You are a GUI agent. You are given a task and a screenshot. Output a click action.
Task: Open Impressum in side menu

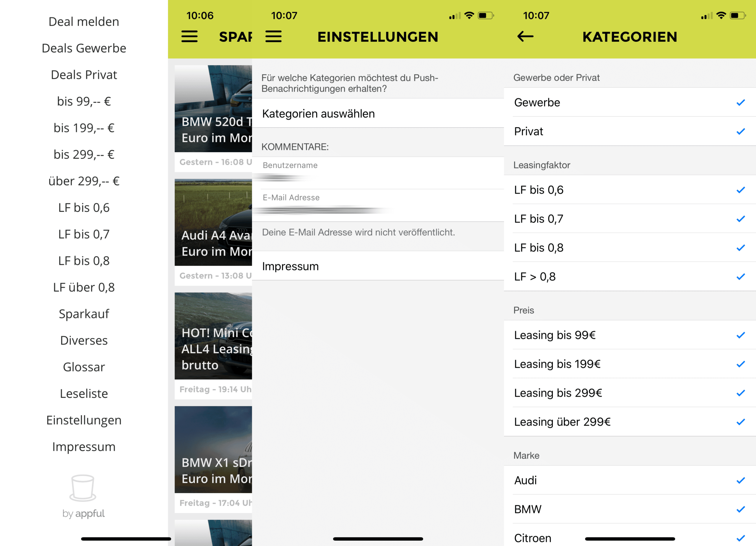(84, 447)
